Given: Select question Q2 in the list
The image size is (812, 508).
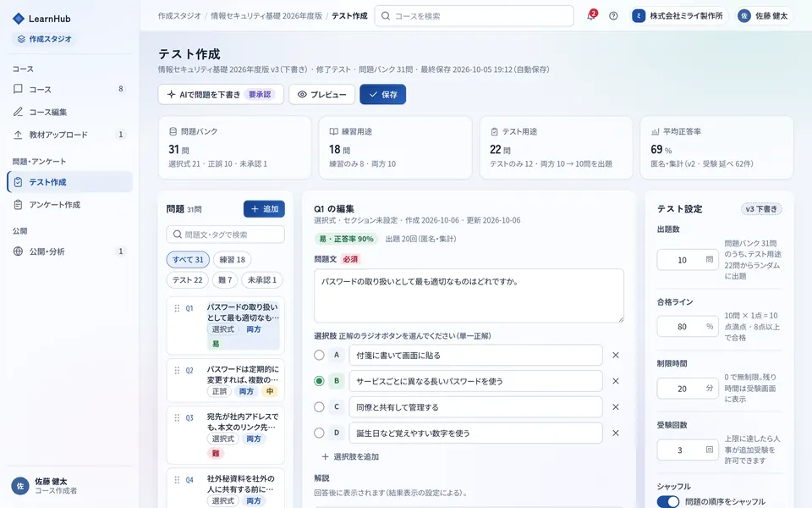Looking at the screenshot, I should coord(225,380).
